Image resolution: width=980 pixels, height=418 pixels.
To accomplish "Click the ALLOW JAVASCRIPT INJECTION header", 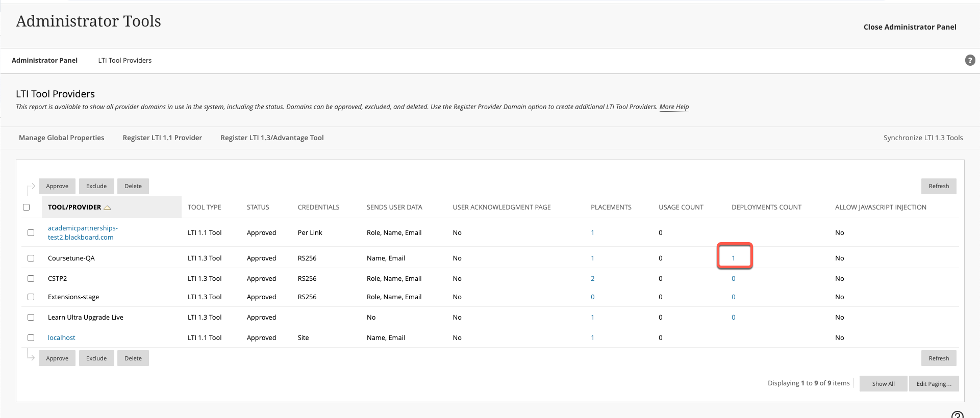I will [881, 207].
